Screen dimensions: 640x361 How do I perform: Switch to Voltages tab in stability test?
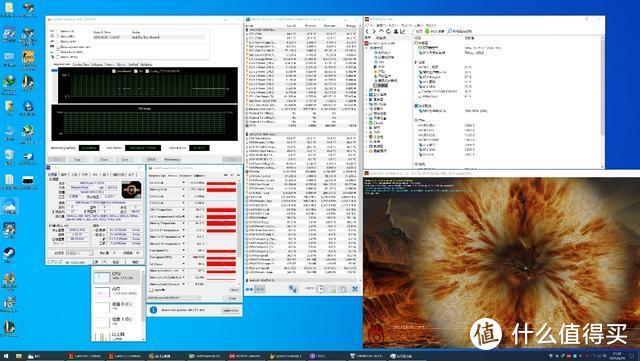[x=97, y=64]
